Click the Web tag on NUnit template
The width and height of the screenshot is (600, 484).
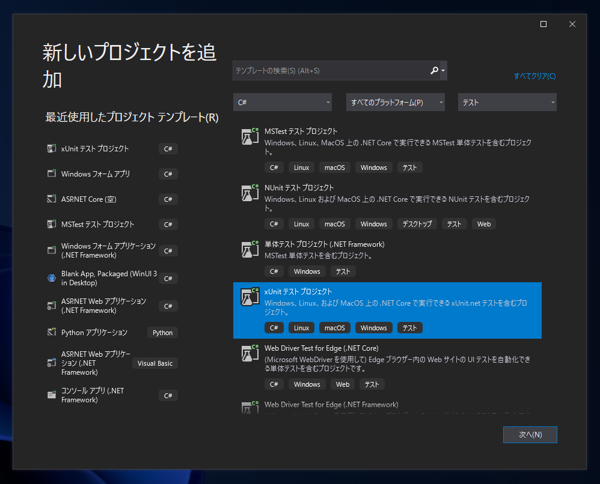click(484, 224)
